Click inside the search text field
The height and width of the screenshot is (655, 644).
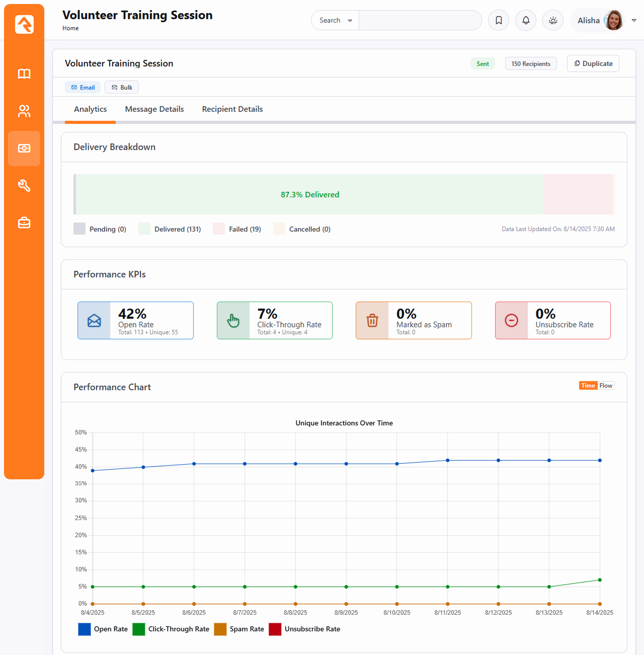[x=420, y=21]
